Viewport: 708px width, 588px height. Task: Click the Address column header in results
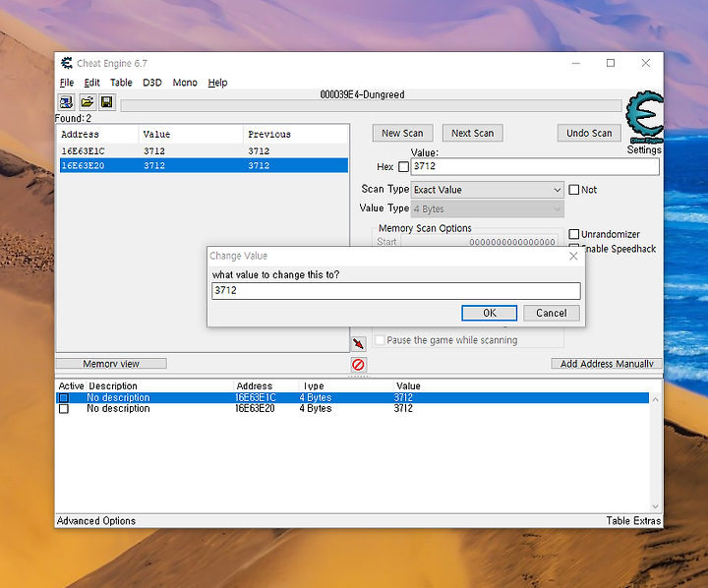tap(98, 134)
